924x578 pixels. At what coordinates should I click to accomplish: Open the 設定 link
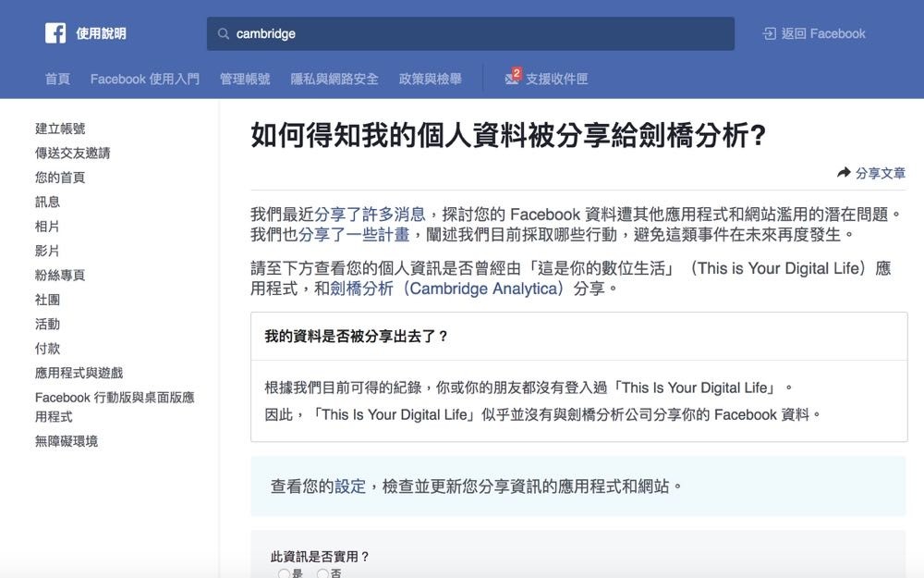tap(350, 486)
